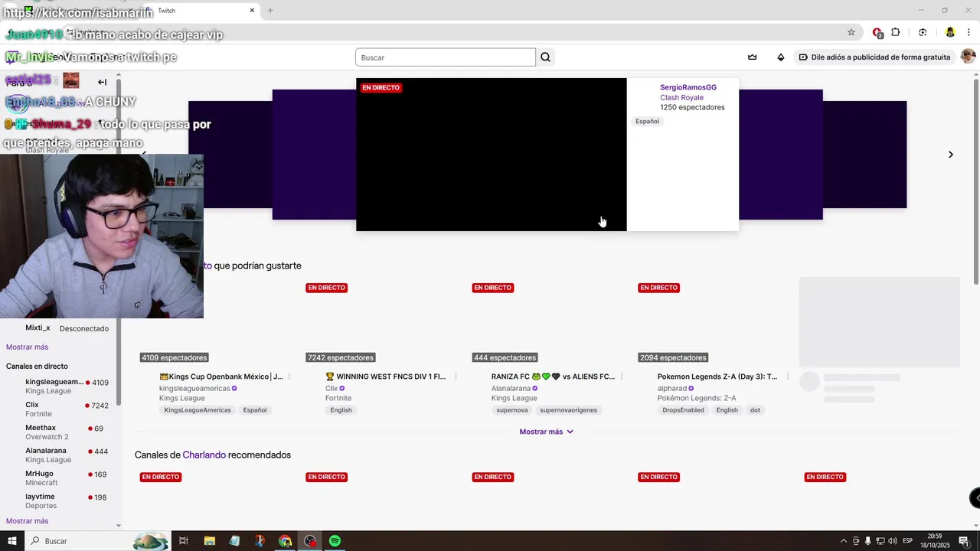
Task: Open the Bits diamond icon
Action: 780,57
